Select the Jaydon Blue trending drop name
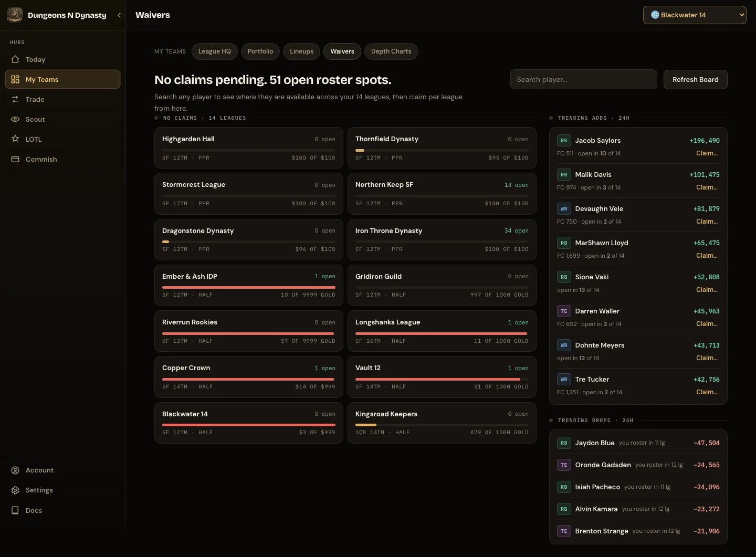The height and width of the screenshot is (557, 756). pyautogui.click(x=595, y=443)
